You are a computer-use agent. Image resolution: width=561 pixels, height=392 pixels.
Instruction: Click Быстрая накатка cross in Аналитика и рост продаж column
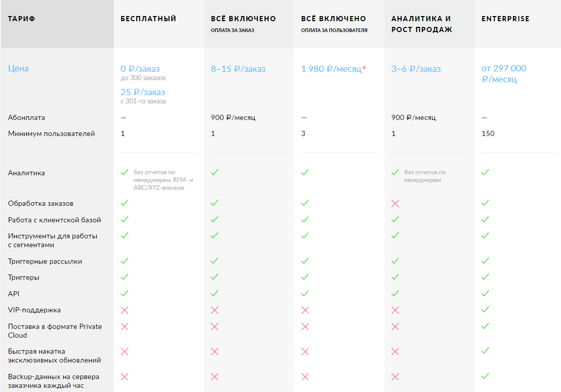395,352
